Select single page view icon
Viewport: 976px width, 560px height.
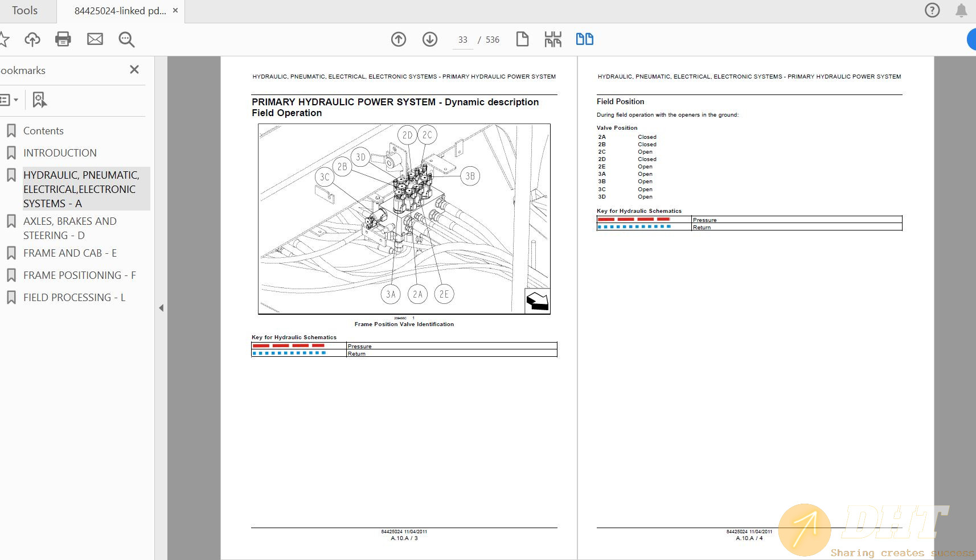[522, 39]
